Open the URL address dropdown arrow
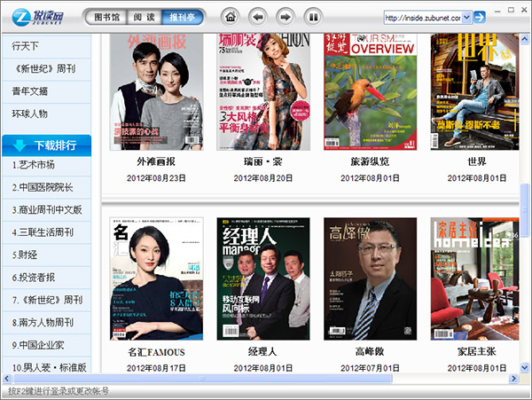Image resolution: width=532 pixels, height=400 pixels. click(x=467, y=18)
